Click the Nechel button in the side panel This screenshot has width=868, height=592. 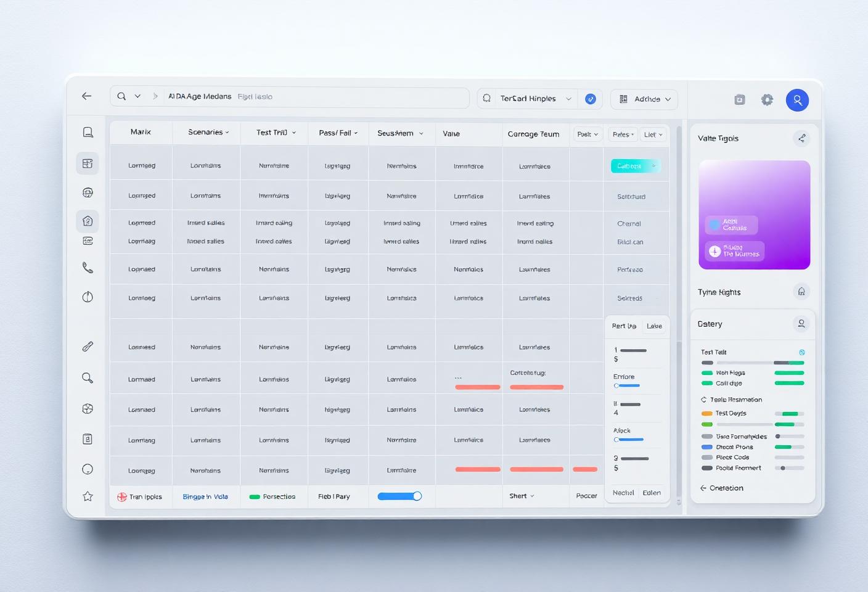(x=623, y=493)
